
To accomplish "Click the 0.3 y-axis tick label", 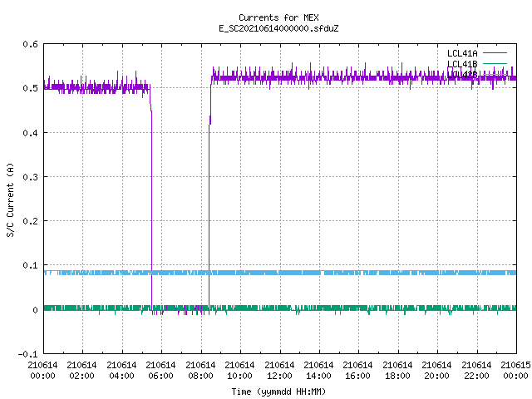I will coord(30,177).
